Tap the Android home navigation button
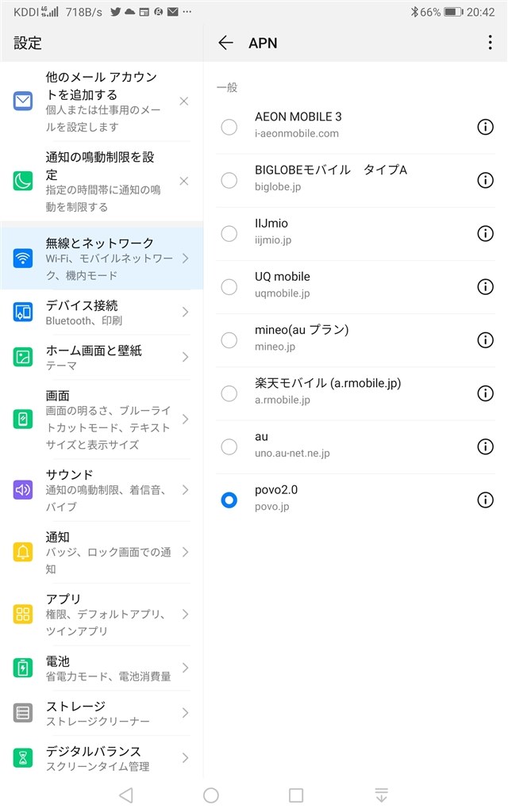This screenshot has width=508, height=812. pyautogui.click(x=211, y=795)
